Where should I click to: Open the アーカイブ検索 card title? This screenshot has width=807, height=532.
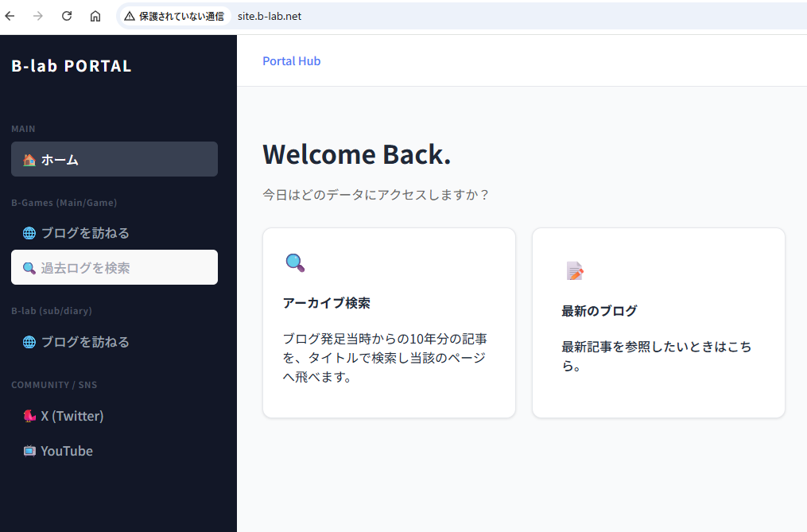326,303
